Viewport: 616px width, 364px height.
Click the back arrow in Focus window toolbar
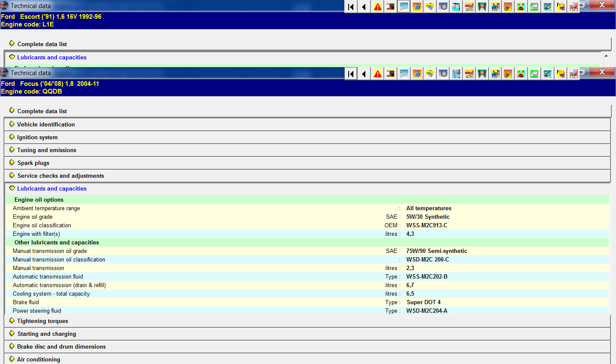tap(364, 74)
